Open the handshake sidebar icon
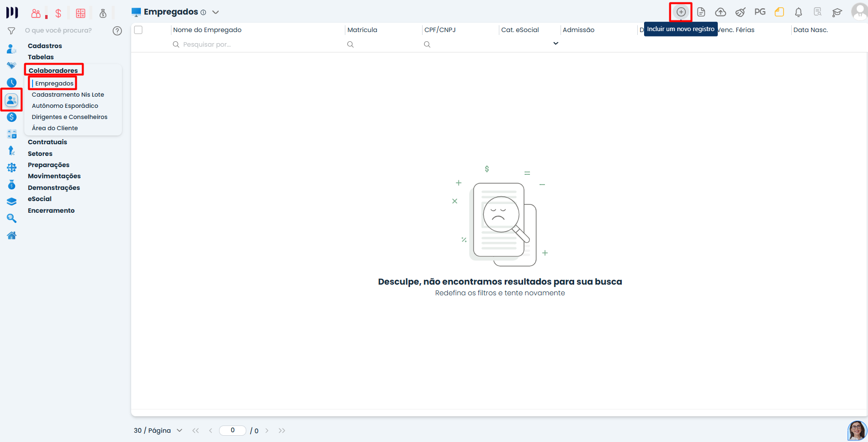 click(x=12, y=66)
